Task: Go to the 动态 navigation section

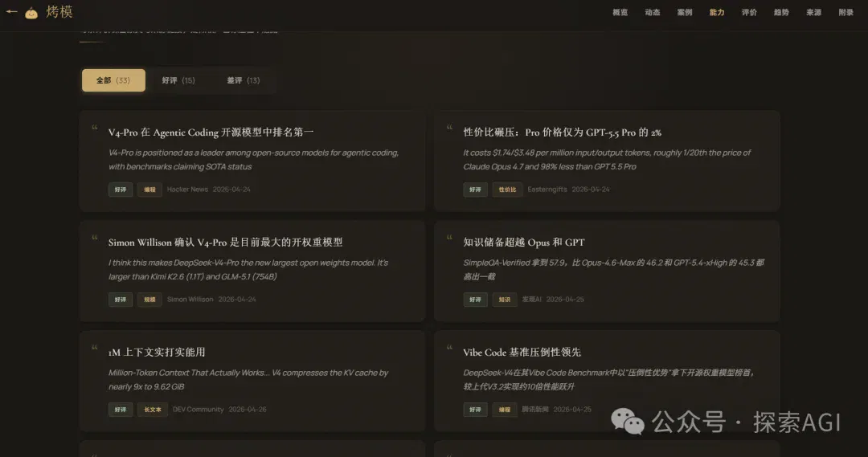Action: tap(652, 12)
